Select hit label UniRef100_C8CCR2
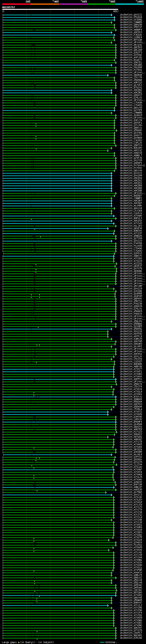This screenshot has width=146, height=644. (131, 590)
